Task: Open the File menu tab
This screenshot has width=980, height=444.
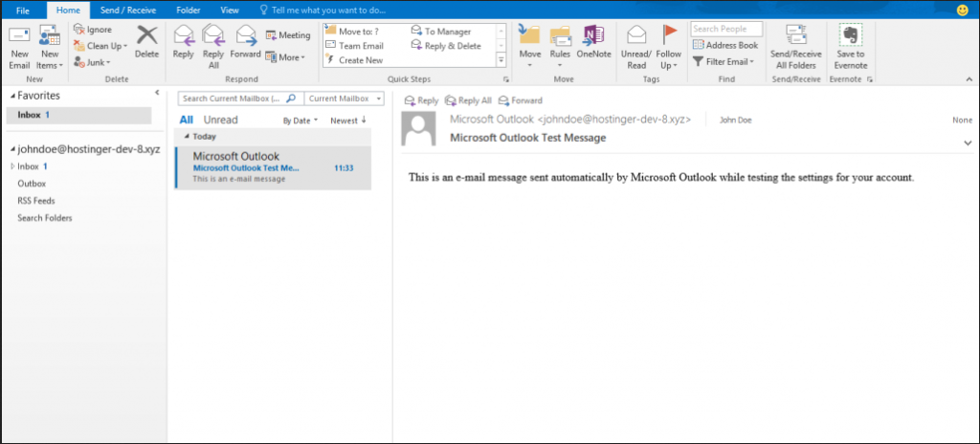Action: click(x=23, y=9)
